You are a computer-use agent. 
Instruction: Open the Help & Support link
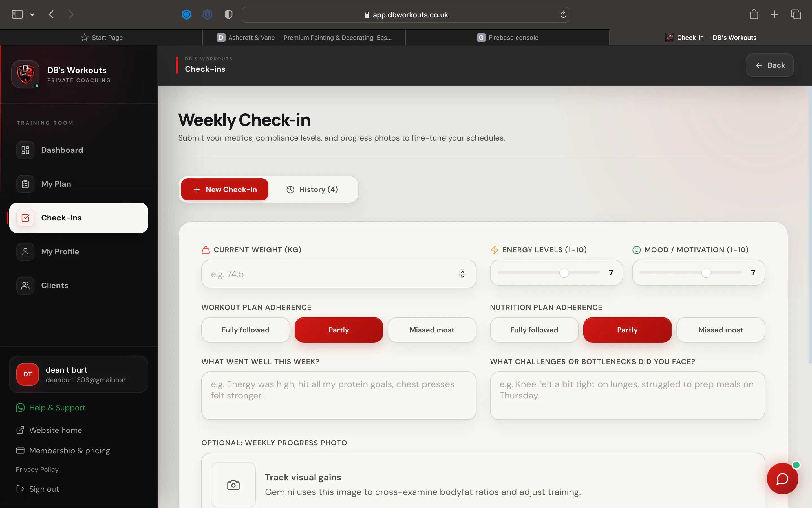click(51, 408)
